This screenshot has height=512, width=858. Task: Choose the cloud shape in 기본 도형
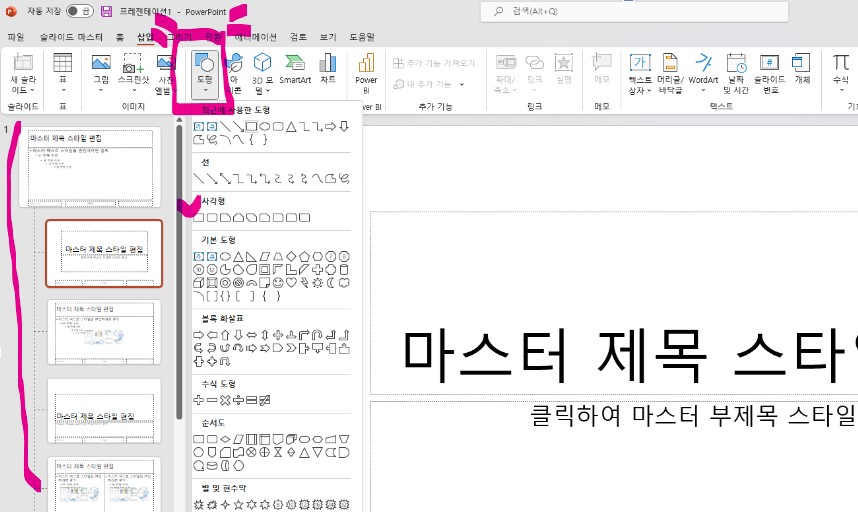(344, 283)
